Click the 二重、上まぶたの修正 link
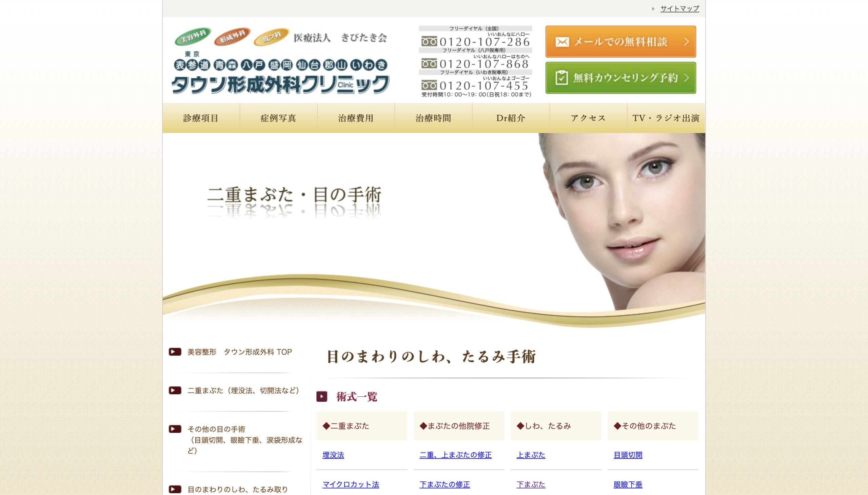Screen dimensions: 868x495 (455, 455)
